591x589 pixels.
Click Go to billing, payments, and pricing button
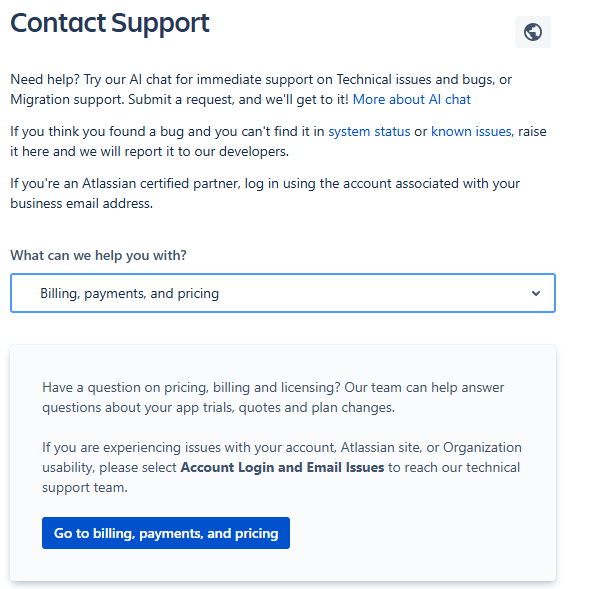pos(166,533)
